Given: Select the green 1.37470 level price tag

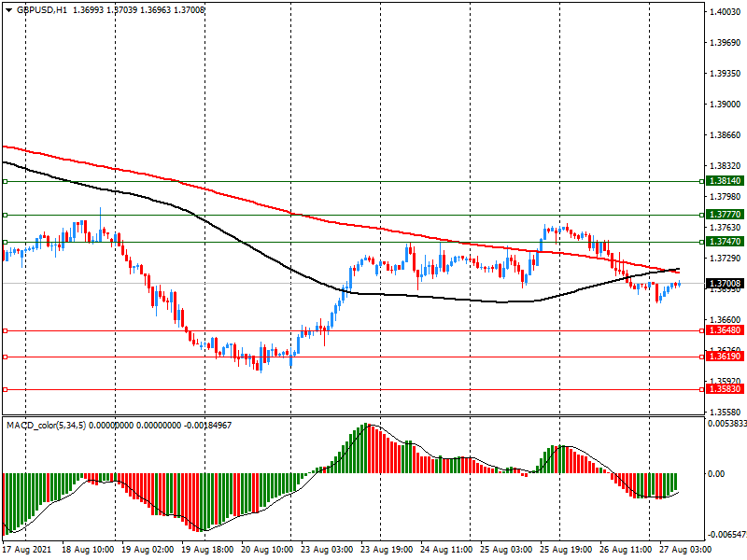Looking at the screenshot, I should coord(725,242).
